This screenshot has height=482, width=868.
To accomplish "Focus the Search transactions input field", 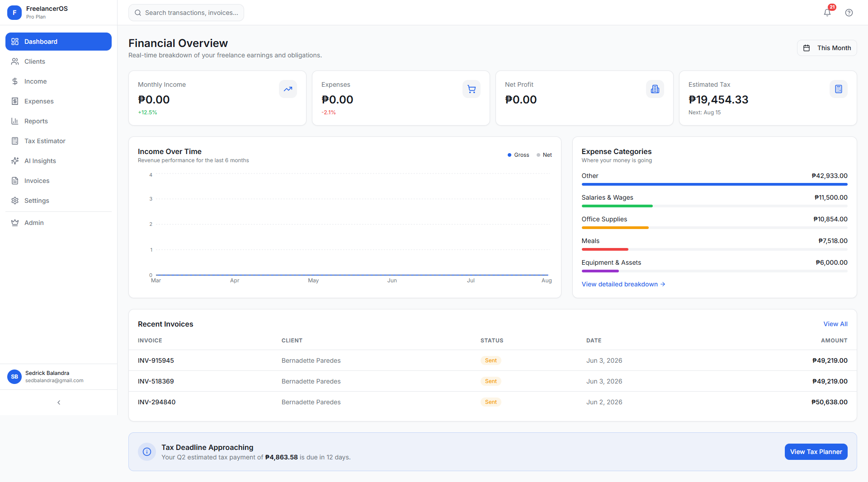I will [x=186, y=13].
